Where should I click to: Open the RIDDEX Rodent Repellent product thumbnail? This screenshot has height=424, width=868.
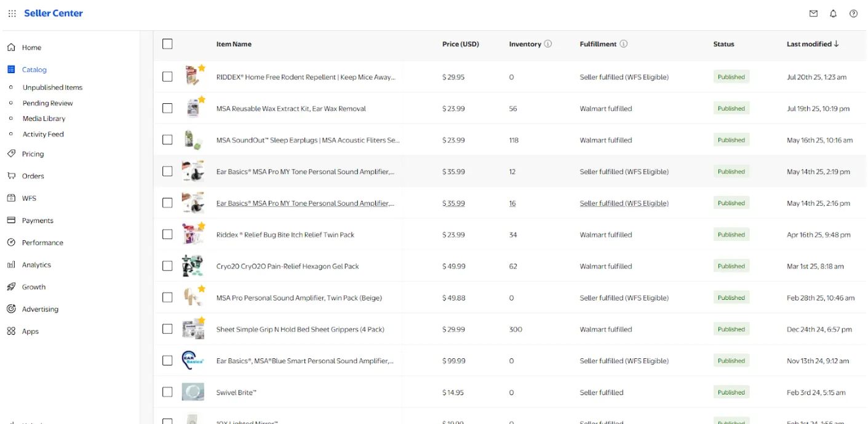coord(193,76)
